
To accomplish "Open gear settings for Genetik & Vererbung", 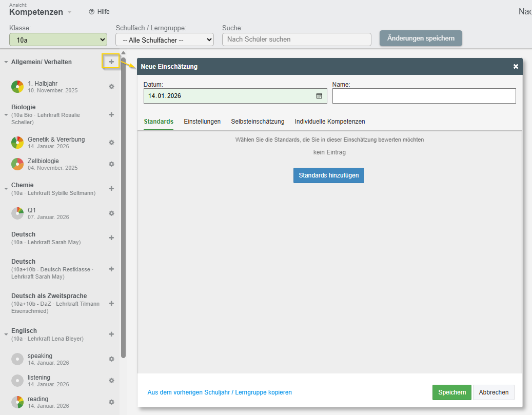I will coord(111,143).
